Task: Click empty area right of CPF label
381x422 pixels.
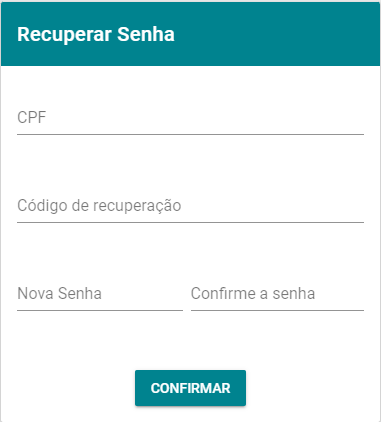Action: click(x=205, y=117)
